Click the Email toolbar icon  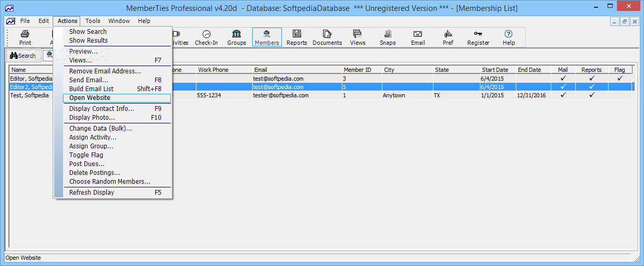point(418,37)
